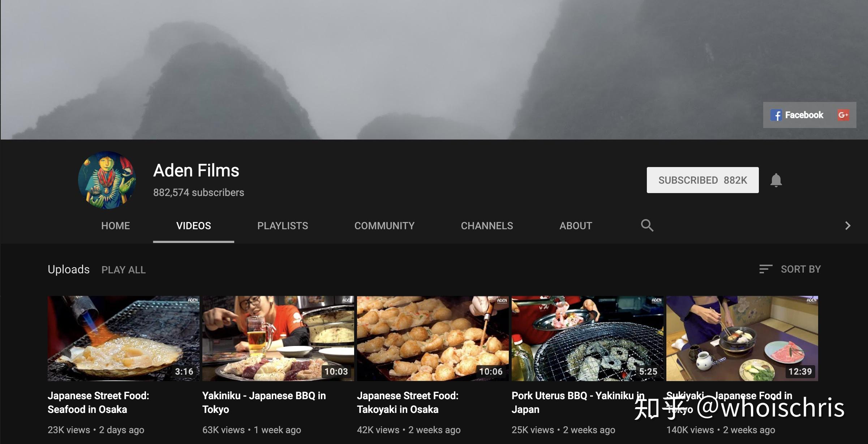The width and height of the screenshot is (868, 444).
Task: Open the Google Plus banner icon
Action: click(843, 115)
